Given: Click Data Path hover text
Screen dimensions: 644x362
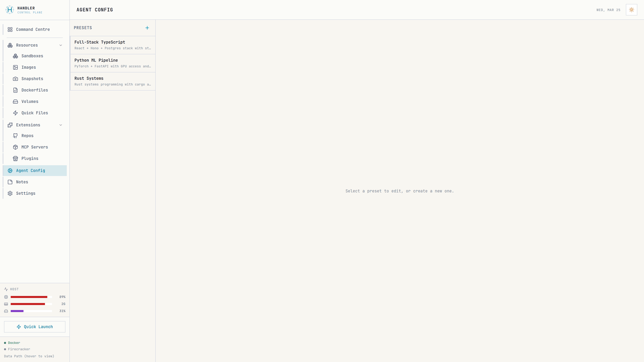Looking at the screenshot, I should (x=29, y=356).
